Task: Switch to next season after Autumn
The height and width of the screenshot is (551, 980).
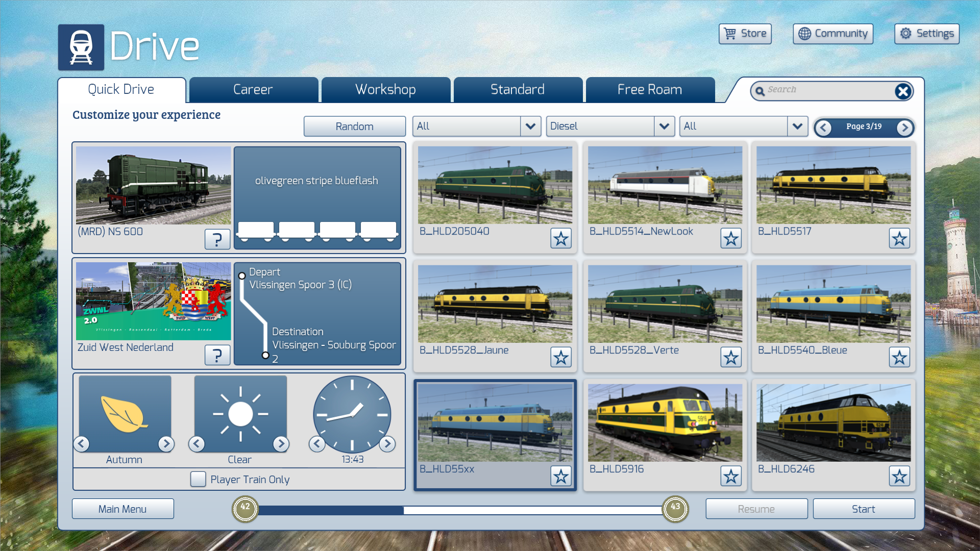Action: [166, 444]
